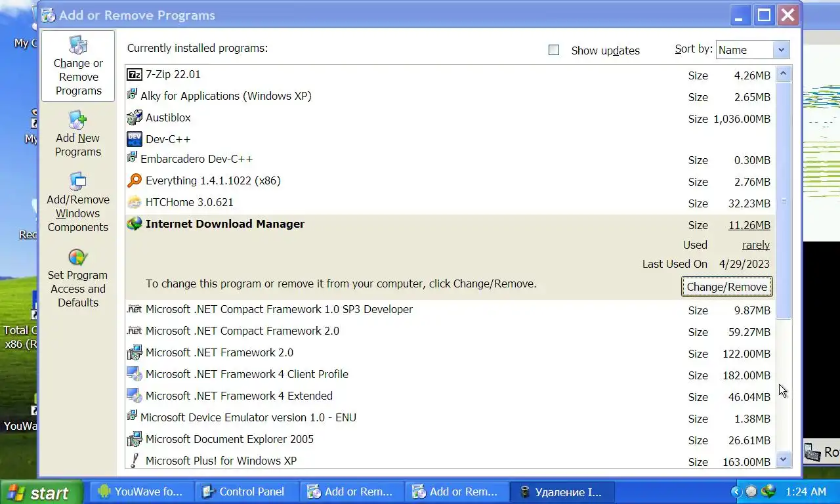Open Add/Remove Windows Components
Image resolution: width=840 pixels, height=504 pixels.
tap(78, 202)
